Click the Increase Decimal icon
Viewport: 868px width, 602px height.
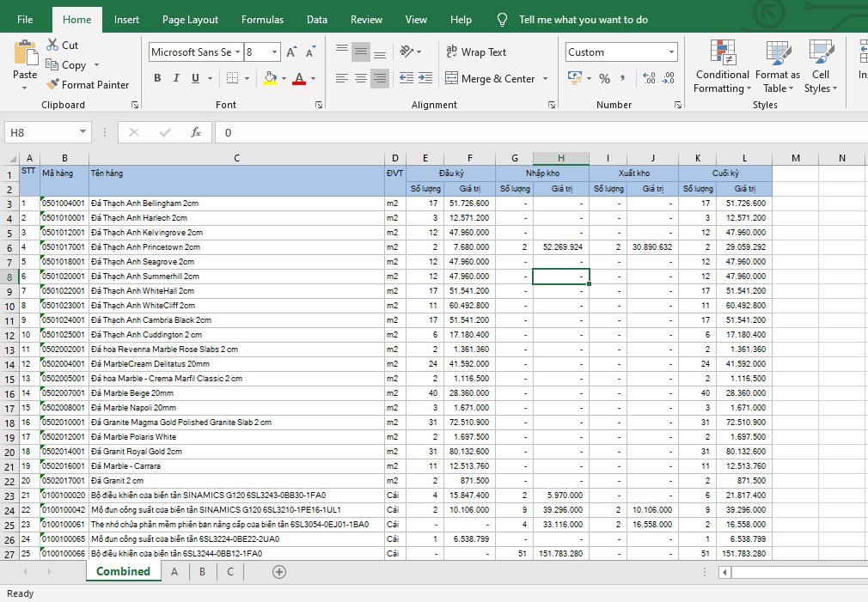point(648,78)
